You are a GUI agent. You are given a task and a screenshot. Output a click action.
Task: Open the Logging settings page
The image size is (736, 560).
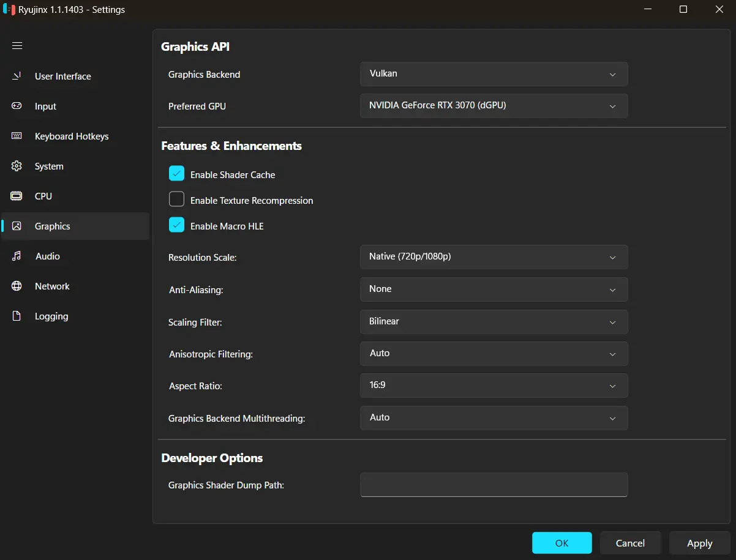click(75, 316)
